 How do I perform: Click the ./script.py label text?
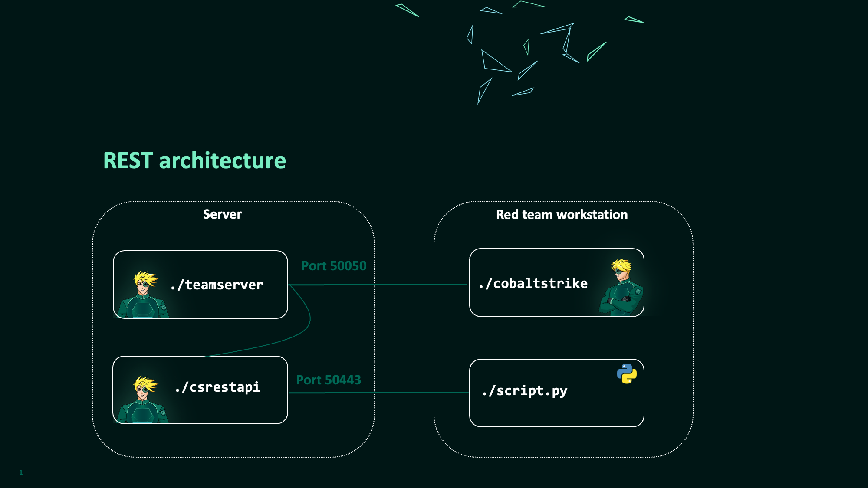point(524,391)
